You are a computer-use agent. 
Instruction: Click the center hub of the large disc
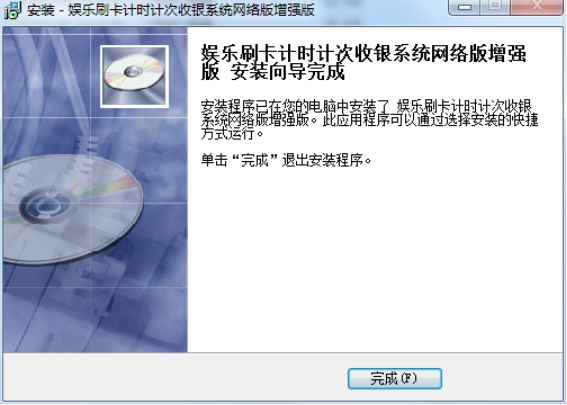[47, 206]
